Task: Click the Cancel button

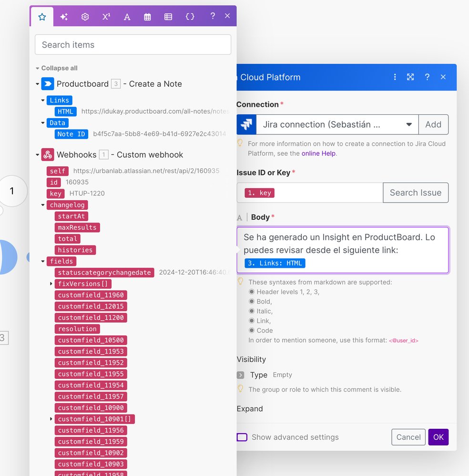Action: pyautogui.click(x=408, y=437)
